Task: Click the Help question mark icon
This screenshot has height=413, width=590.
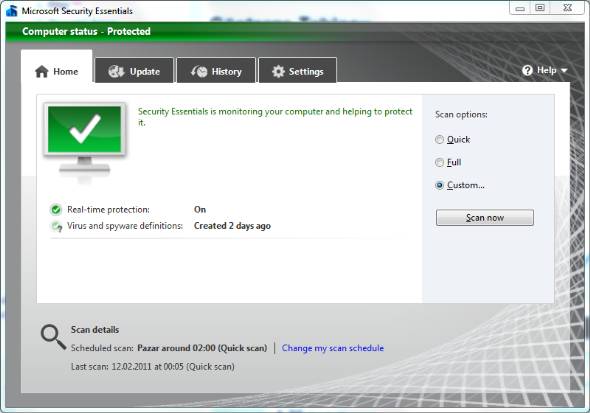Action: tap(527, 70)
